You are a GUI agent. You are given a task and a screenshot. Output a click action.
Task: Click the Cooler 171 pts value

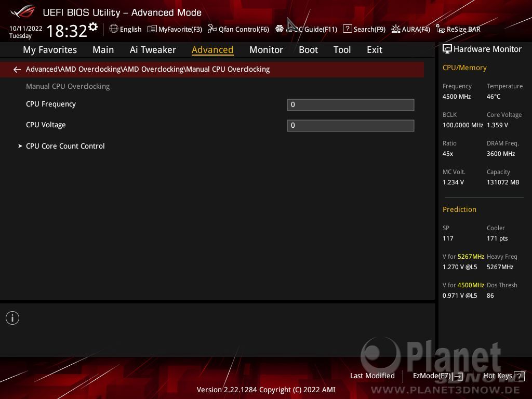(497, 238)
